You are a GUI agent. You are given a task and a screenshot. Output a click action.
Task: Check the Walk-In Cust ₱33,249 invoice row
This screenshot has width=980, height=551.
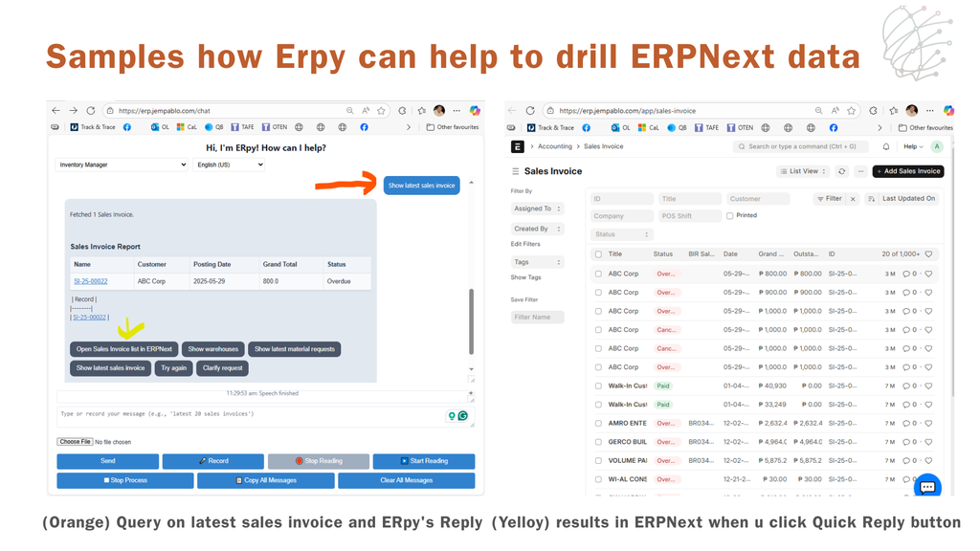(x=599, y=405)
